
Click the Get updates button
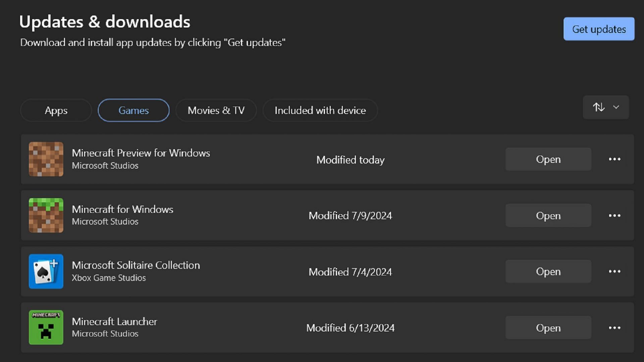(599, 29)
